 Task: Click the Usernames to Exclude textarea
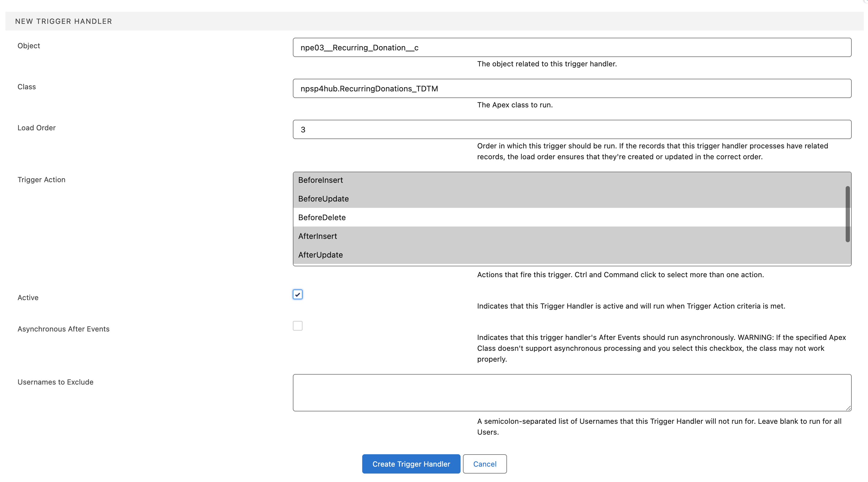572,392
